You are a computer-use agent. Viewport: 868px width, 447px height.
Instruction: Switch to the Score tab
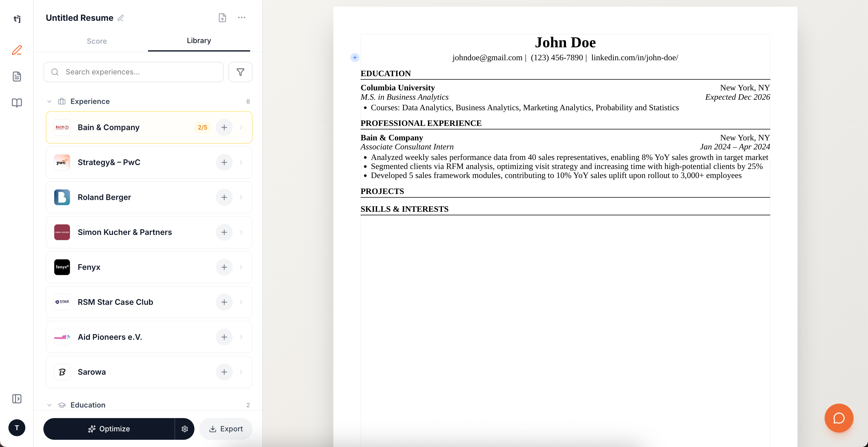[x=97, y=41]
